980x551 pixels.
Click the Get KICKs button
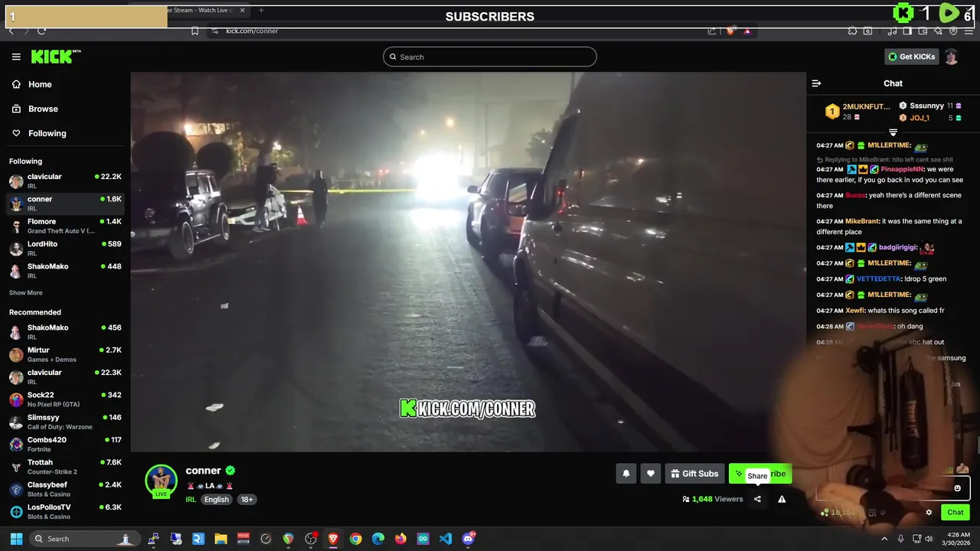pyautogui.click(x=912, y=57)
